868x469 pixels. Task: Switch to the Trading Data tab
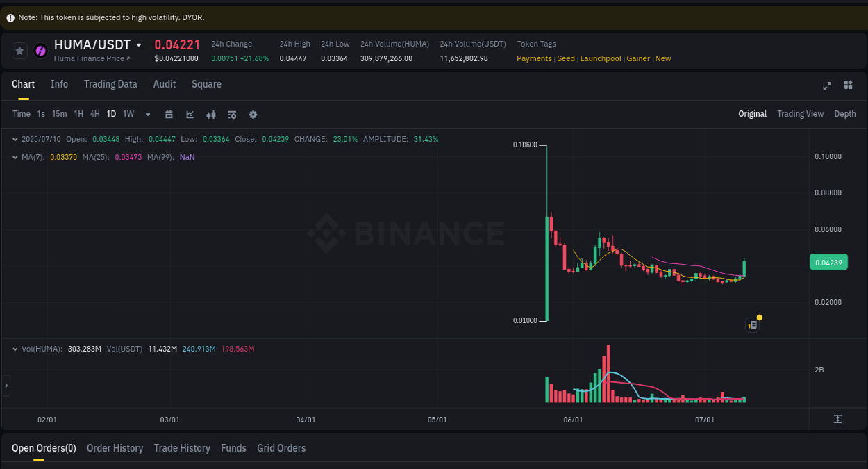(x=110, y=84)
